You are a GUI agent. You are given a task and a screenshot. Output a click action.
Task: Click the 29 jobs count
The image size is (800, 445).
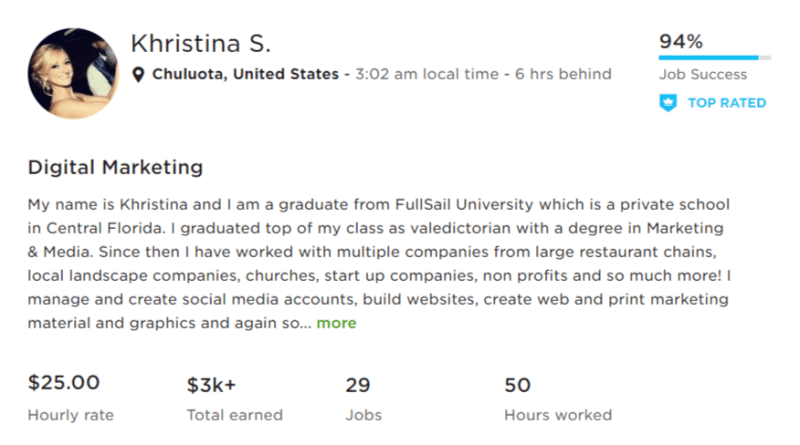coord(358,384)
